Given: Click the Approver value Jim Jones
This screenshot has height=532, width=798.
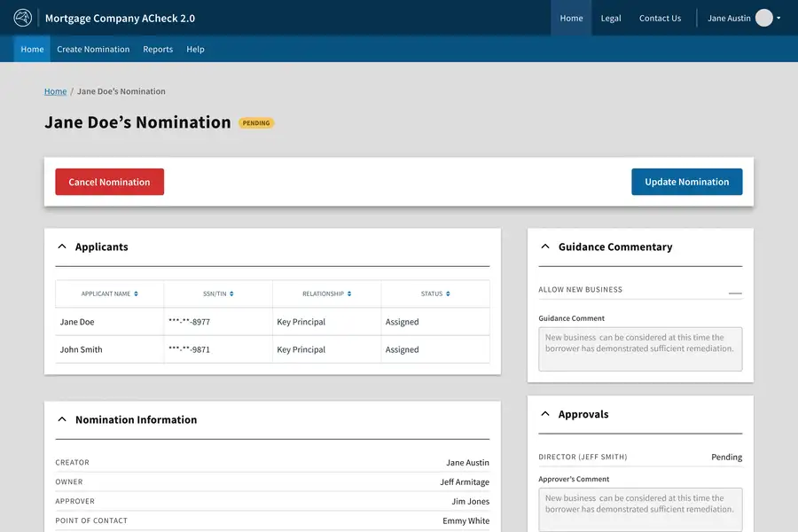Looking at the screenshot, I should (470, 501).
